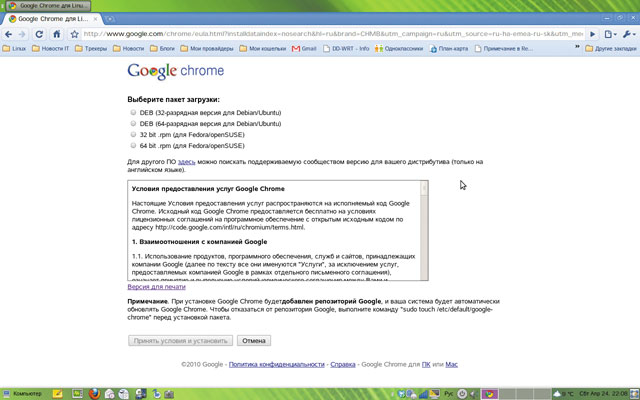Follow the Mac link in the footer
The image size is (640, 400).
tap(451, 364)
